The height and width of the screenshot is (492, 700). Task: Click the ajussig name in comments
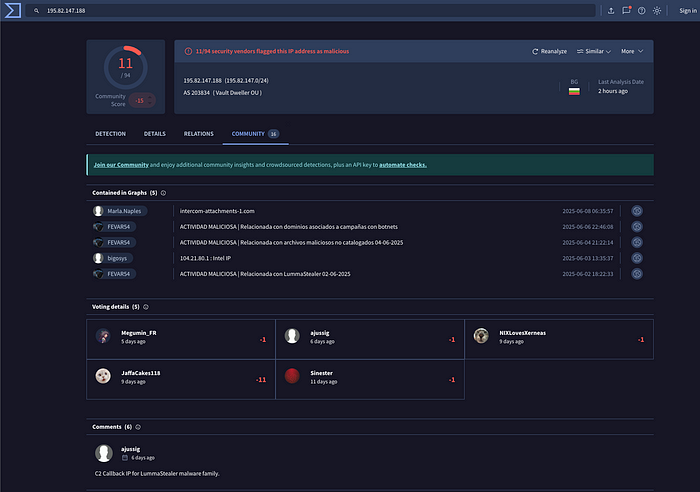[130, 449]
